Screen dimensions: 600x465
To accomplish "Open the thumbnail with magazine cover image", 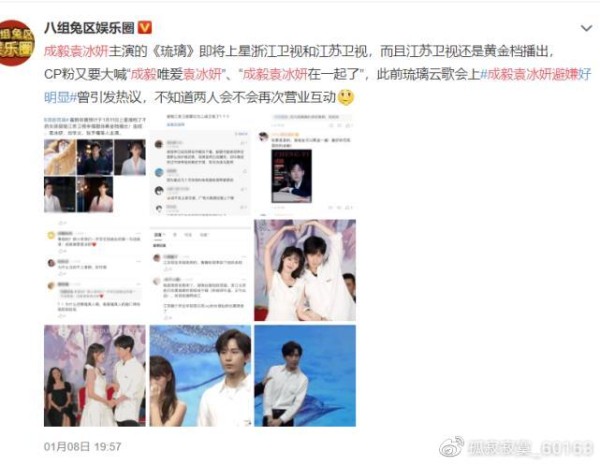I will coord(305,163).
